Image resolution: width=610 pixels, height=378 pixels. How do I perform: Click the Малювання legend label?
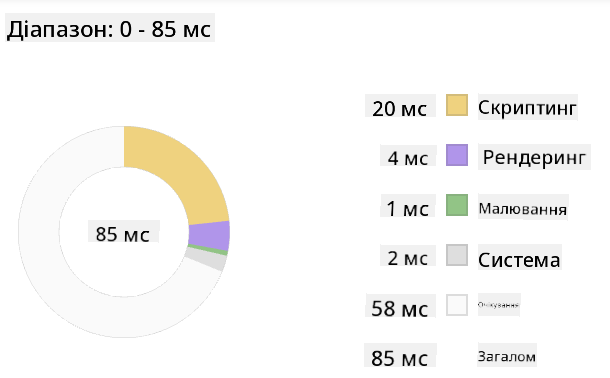point(522,209)
